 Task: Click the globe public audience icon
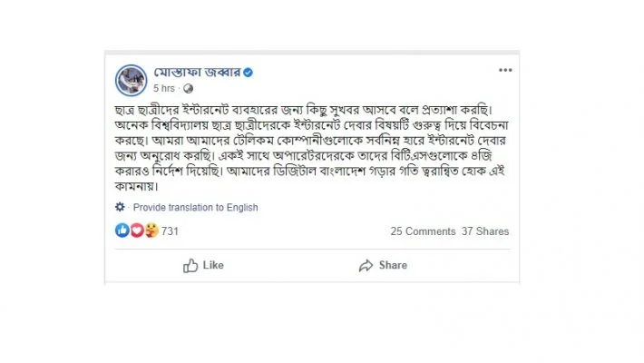[188, 89]
